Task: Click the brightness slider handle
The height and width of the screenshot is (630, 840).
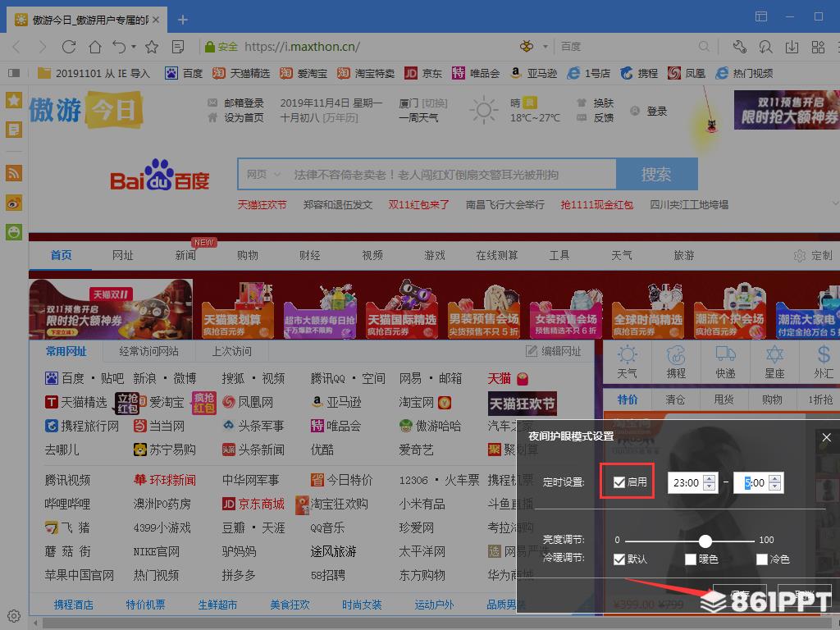Action: click(705, 541)
